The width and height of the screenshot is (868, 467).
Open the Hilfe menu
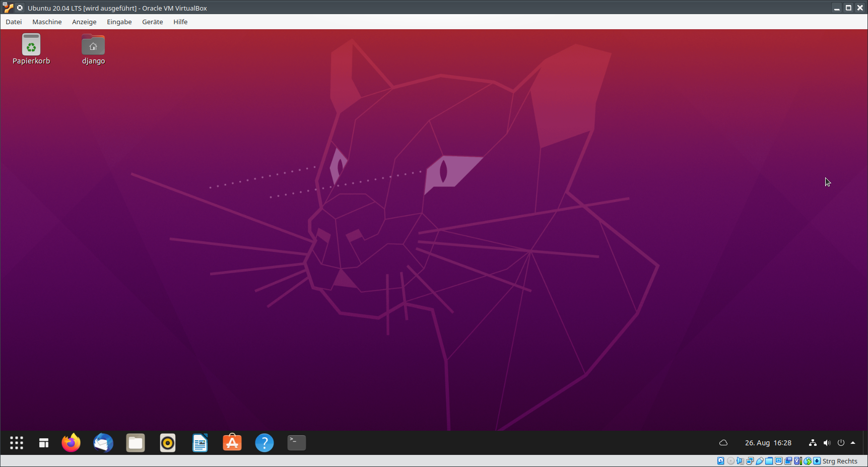[180, 22]
